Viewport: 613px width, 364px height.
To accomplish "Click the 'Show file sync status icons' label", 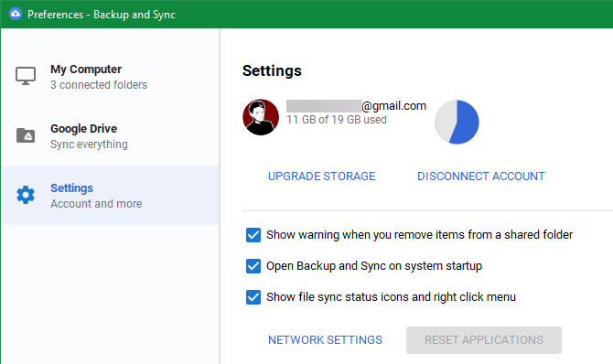I will (391, 297).
